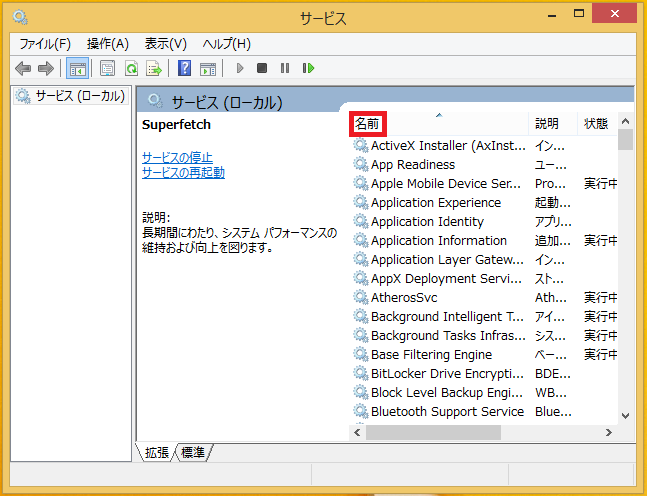
Task: Click the gear icon beside Application Identity
Action: click(x=361, y=222)
